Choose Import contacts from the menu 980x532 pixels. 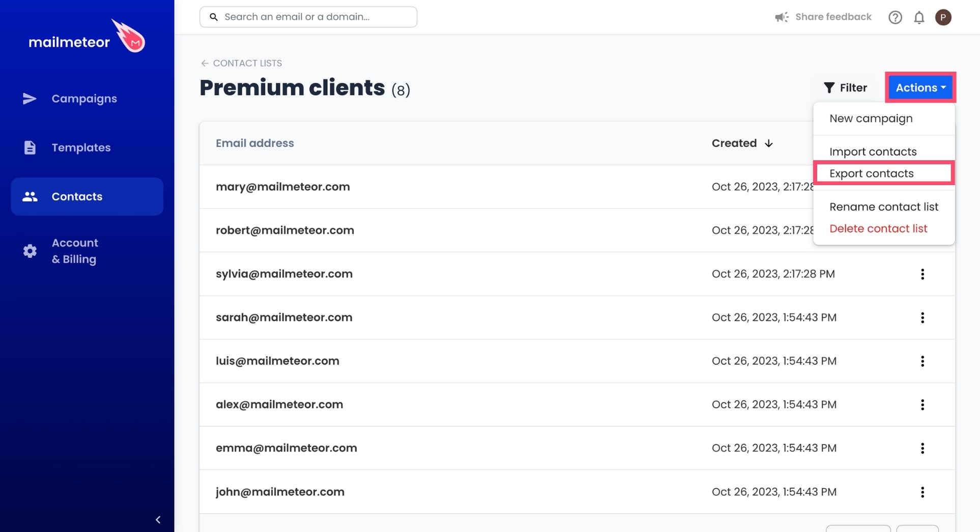(x=873, y=152)
